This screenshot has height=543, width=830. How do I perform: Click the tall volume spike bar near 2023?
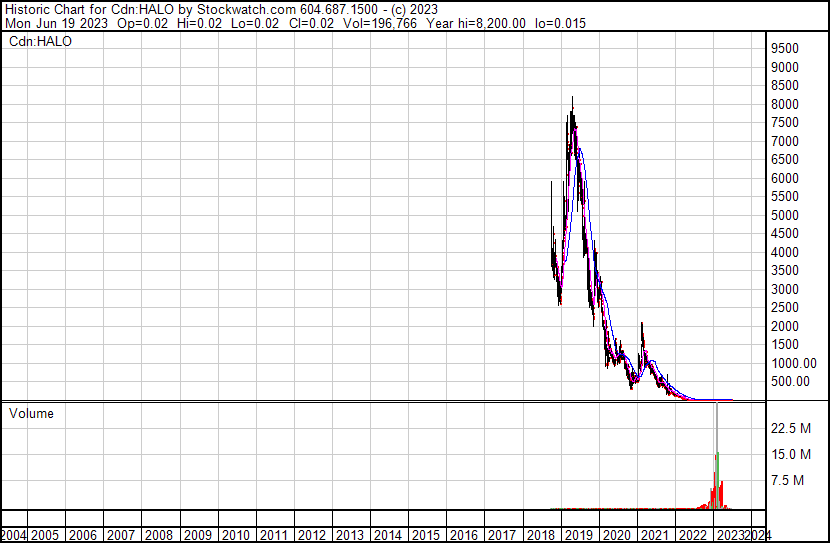717,455
